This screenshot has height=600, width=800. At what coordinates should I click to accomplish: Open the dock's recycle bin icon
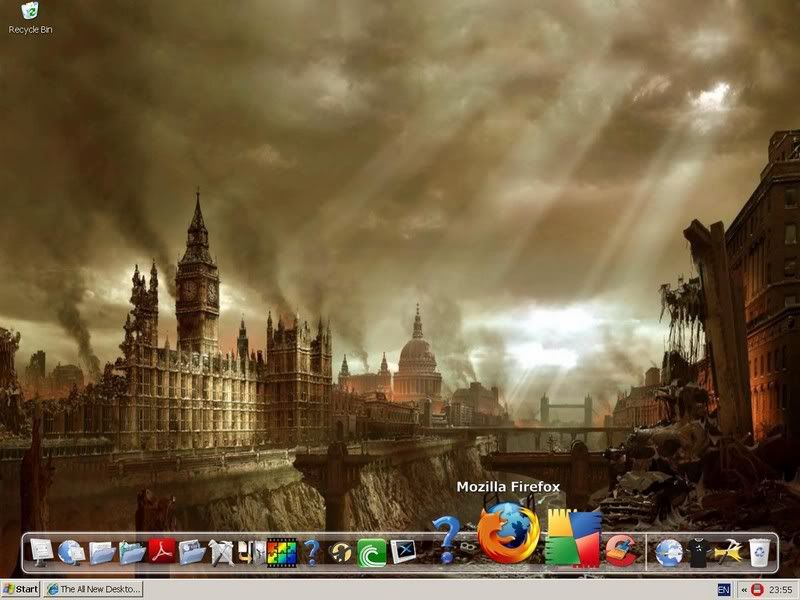(760, 553)
